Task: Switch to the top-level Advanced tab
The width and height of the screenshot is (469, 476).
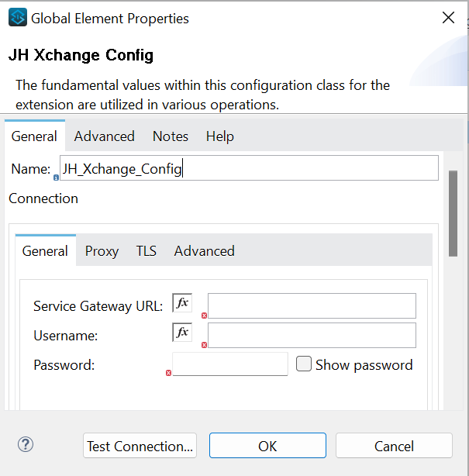Action: [104, 136]
